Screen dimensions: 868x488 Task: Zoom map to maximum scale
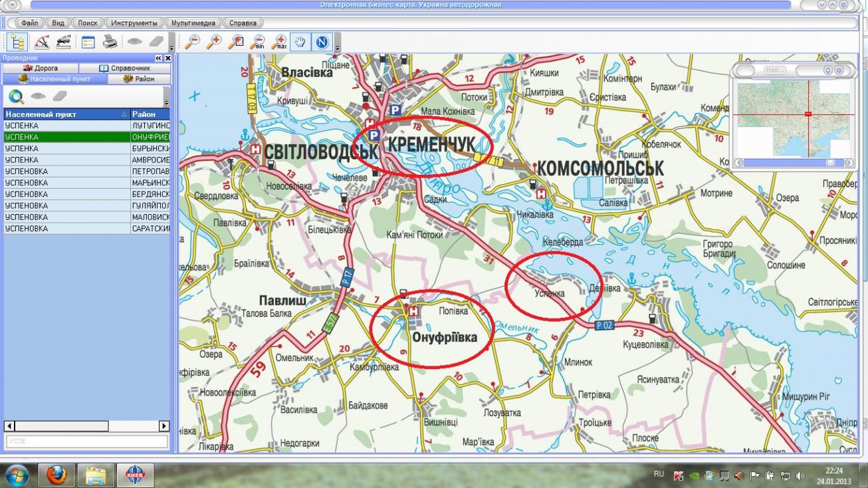(x=280, y=43)
